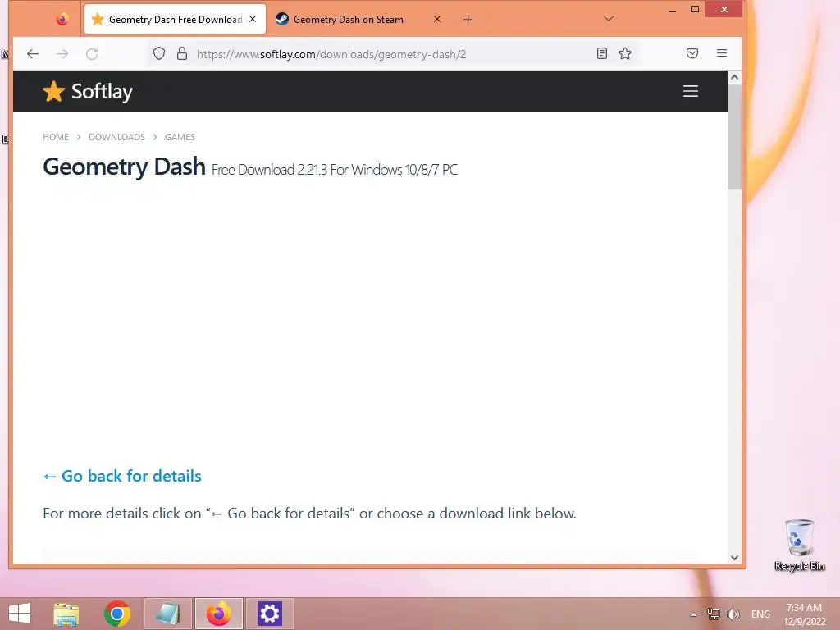Image resolution: width=840 pixels, height=630 pixels.
Task: Open GAMES breadcrumb link
Action: click(180, 137)
